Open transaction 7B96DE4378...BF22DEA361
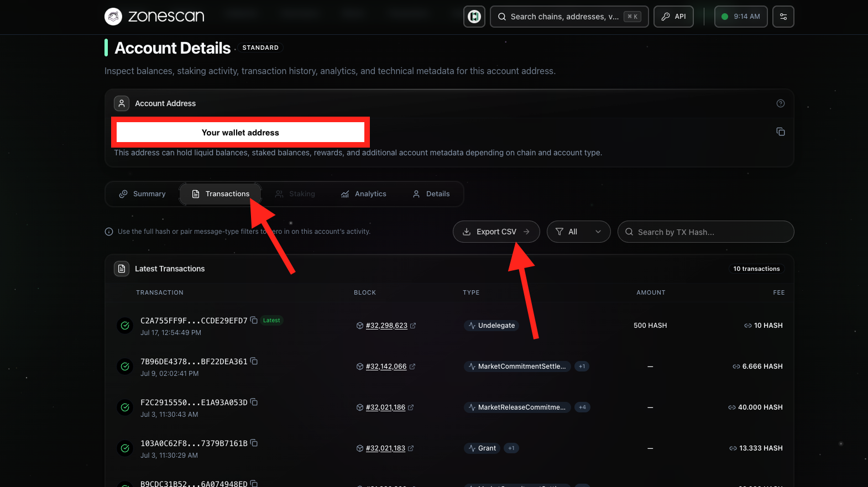Viewport: 868px width, 487px height. (194, 362)
